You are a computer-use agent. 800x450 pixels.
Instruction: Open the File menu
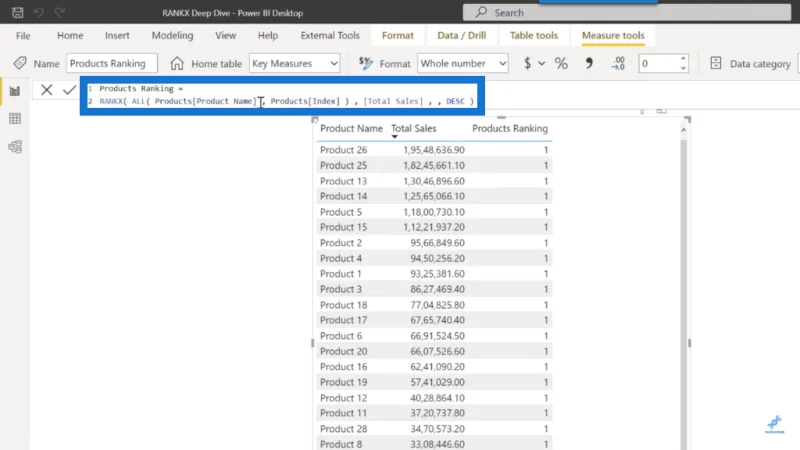23,36
